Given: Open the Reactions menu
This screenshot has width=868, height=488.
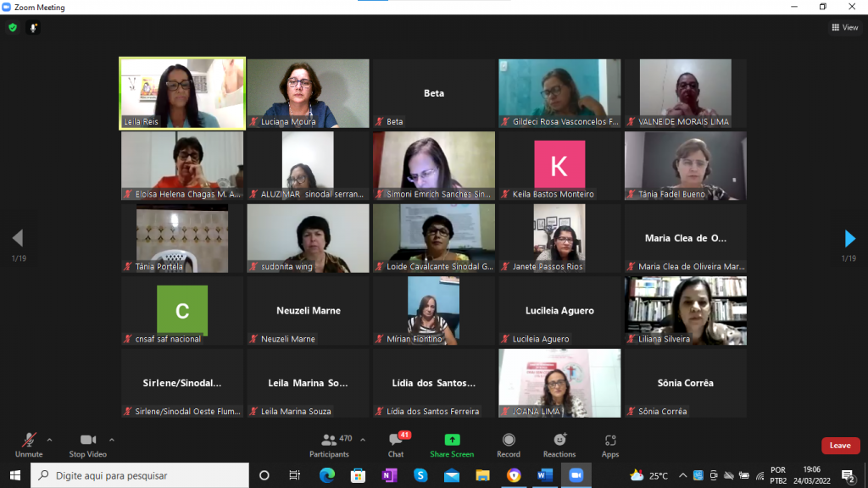Looking at the screenshot, I should click(559, 445).
